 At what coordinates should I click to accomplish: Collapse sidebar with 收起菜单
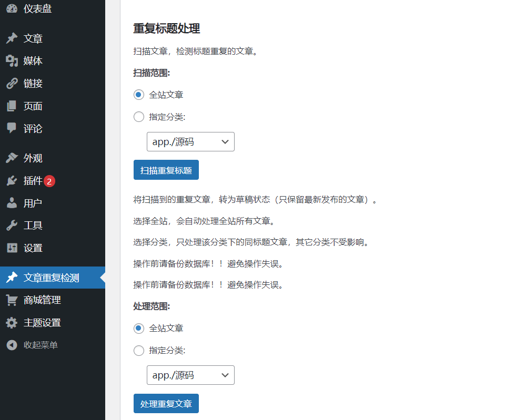click(x=40, y=345)
